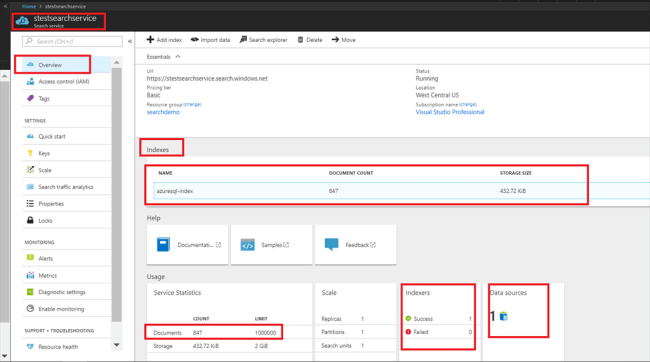The image size is (650, 362).
Task: Click the stestsearchservice breadcrumb
Action: (65, 6)
